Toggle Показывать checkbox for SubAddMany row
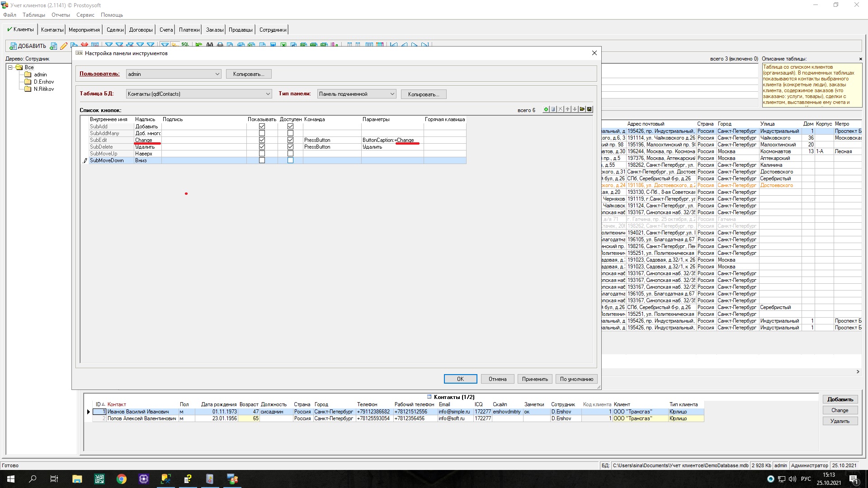 click(262, 133)
